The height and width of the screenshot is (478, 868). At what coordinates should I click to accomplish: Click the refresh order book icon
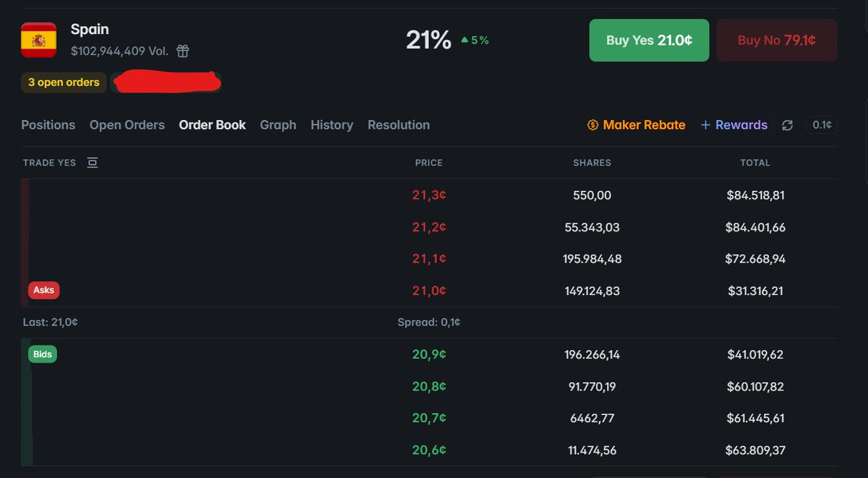pos(788,125)
